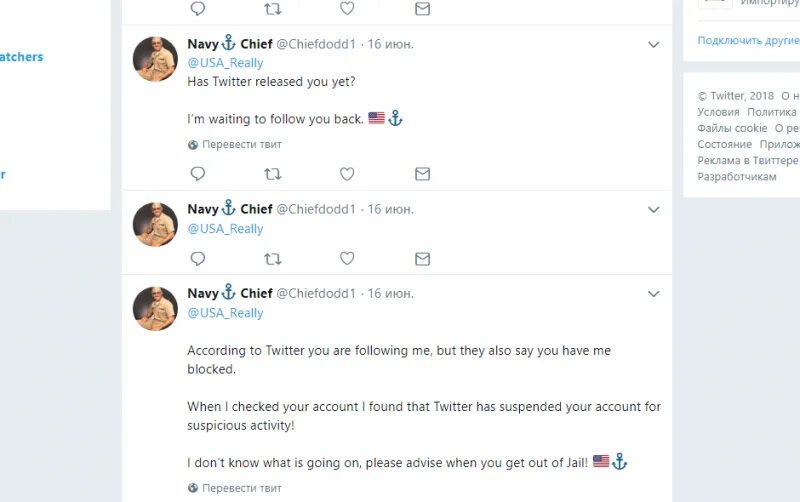Image resolution: width=800 pixels, height=502 pixels.
Task: Like the "waiting to follow you back" tweet
Action: tap(347, 174)
